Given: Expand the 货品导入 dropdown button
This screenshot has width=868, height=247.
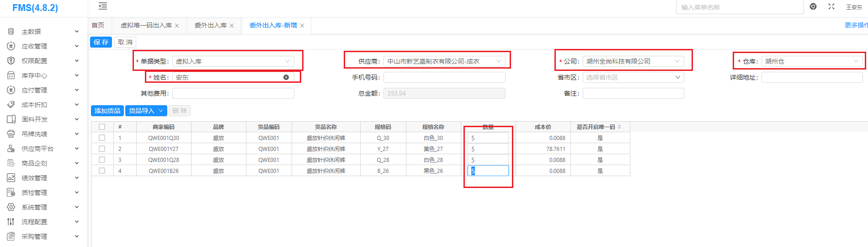Looking at the screenshot, I should click(160, 111).
